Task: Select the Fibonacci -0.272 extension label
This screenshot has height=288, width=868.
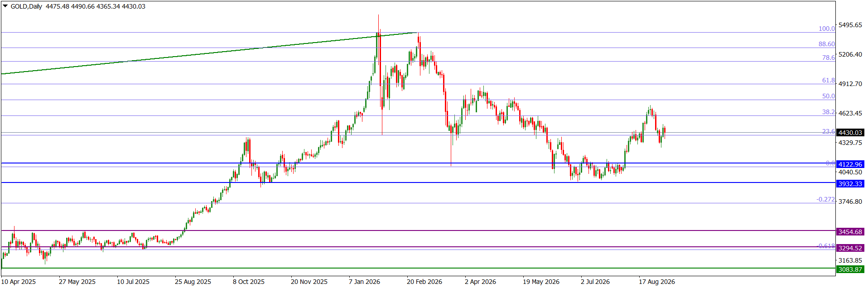Action: [x=825, y=199]
